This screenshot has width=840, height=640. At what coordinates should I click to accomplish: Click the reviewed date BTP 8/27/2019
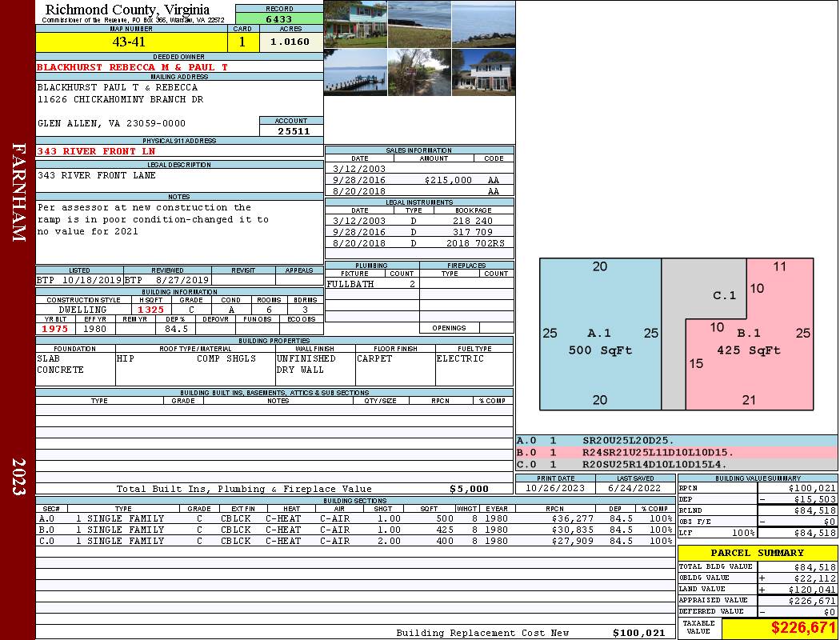(x=166, y=279)
